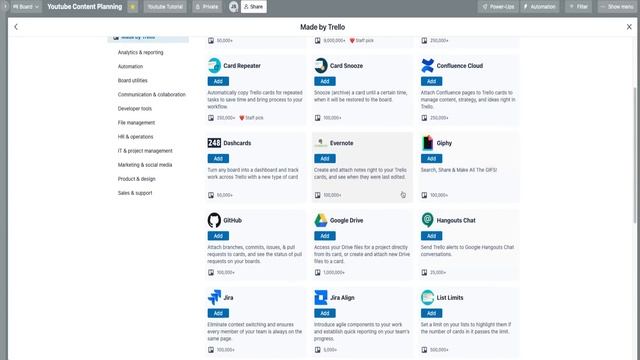Click the Dashcards power-up icon
640x360 pixels.
click(214, 143)
